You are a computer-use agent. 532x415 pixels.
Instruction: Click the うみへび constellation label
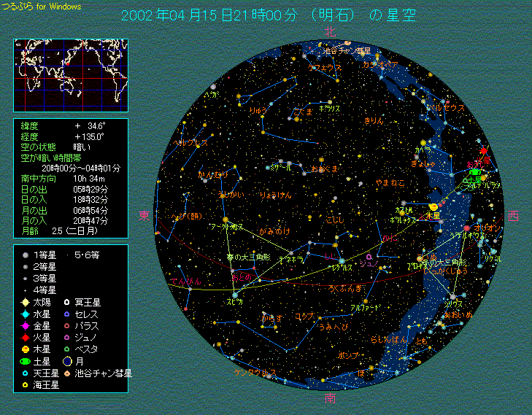334,327
